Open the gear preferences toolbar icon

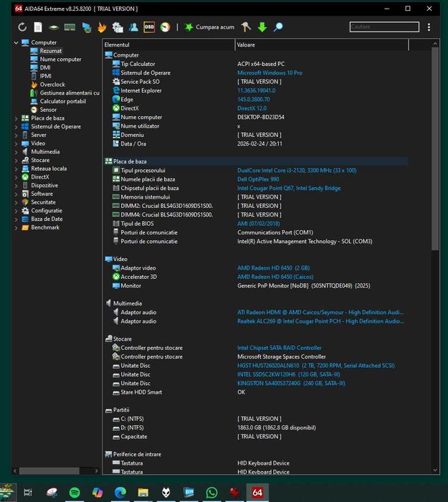click(118, 27)
